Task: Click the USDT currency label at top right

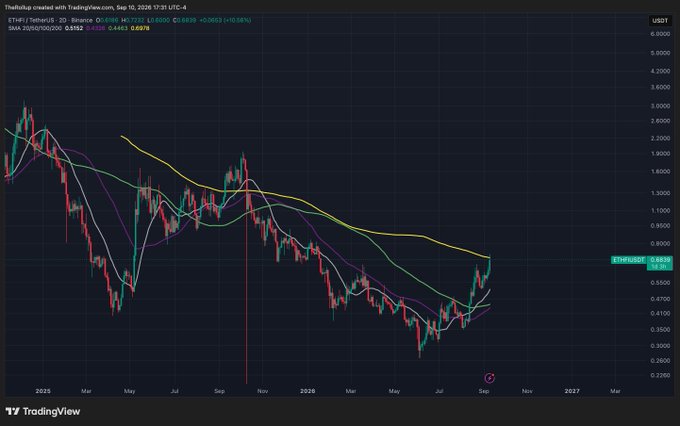Action: click(x=660, y=21)
